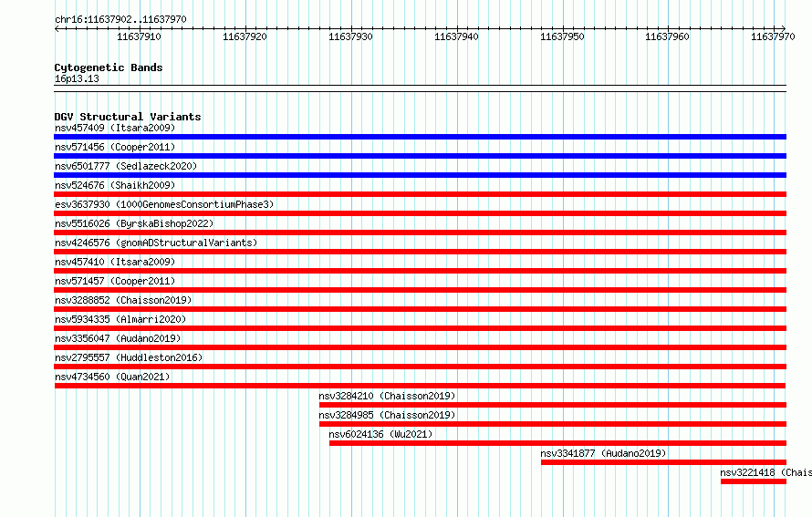Click the red bar under nsv3288852
The width and height of the screenshot is (812, 517).
(420, 309)
